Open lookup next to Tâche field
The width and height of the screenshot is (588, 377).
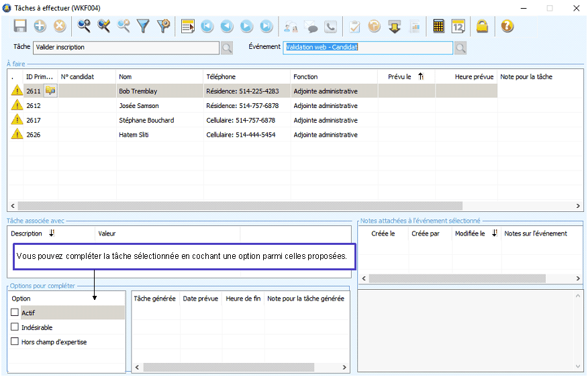coord(227,48)
